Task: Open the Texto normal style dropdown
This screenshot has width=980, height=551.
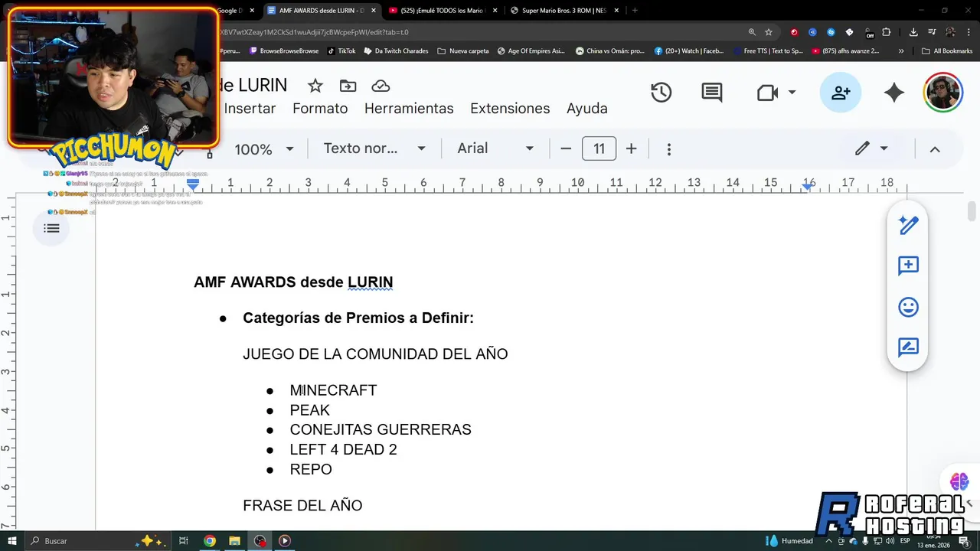Action: click(x=374, y=148)
